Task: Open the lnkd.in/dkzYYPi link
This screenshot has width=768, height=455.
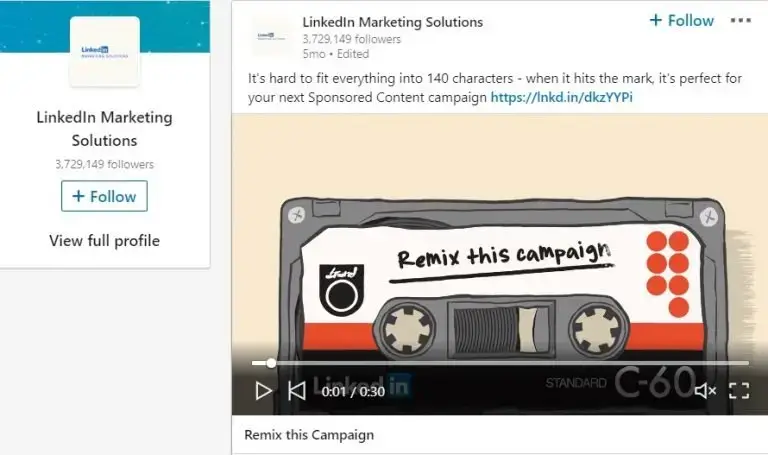Action: (x=561, y=97)
